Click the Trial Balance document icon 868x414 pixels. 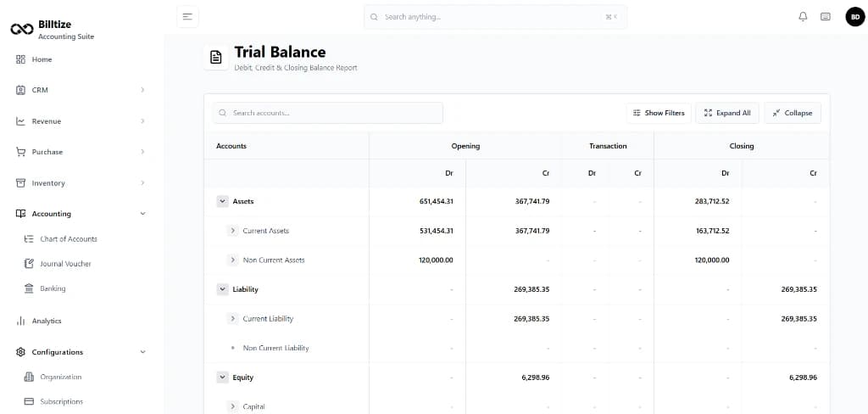coord(216,57)
